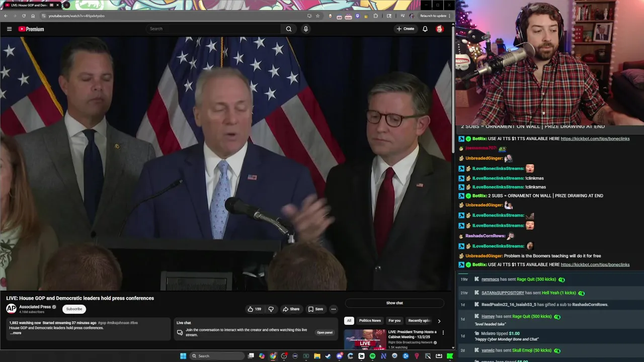Viewport: 644px width, 362px height.
Task: Subscribe to Associated Press
Action: (74, 309)
